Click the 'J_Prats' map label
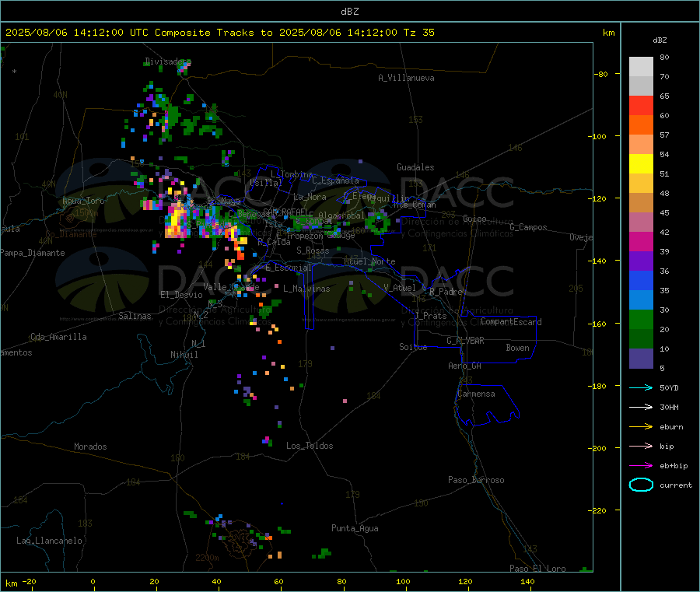 (x=430, y=316)
